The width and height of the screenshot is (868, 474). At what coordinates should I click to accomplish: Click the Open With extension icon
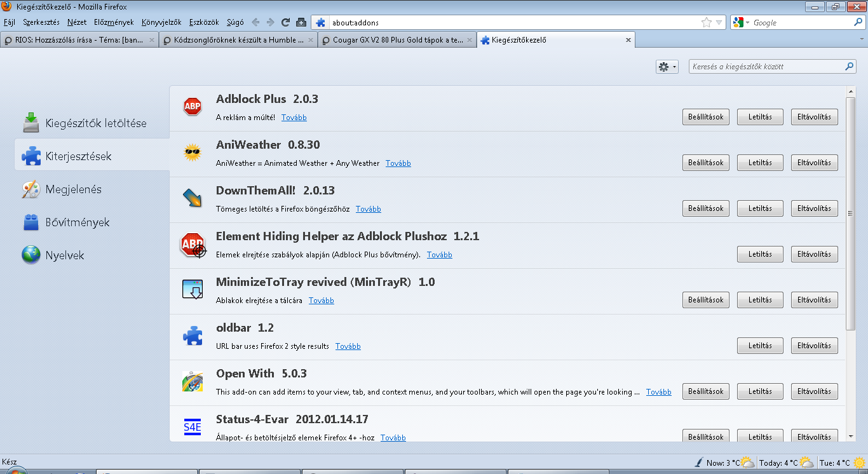tap(193, 381)
